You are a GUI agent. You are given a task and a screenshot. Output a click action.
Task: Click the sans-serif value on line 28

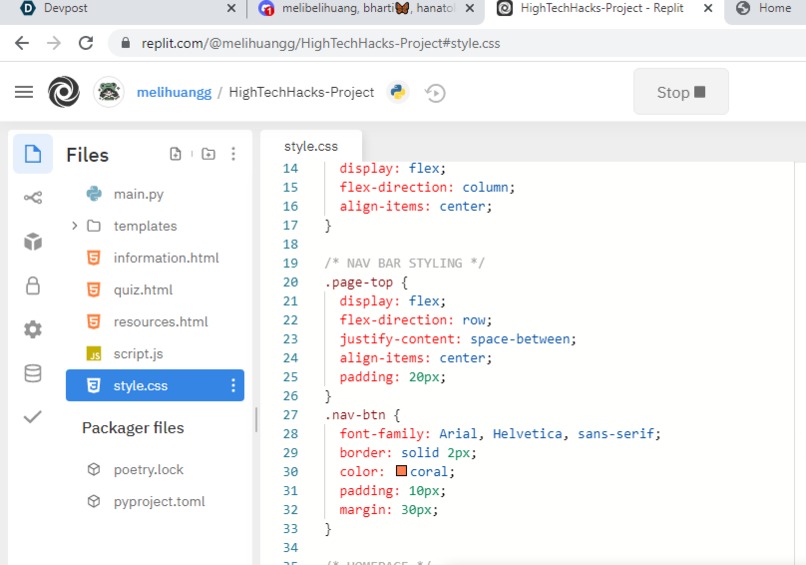point(616,434)
